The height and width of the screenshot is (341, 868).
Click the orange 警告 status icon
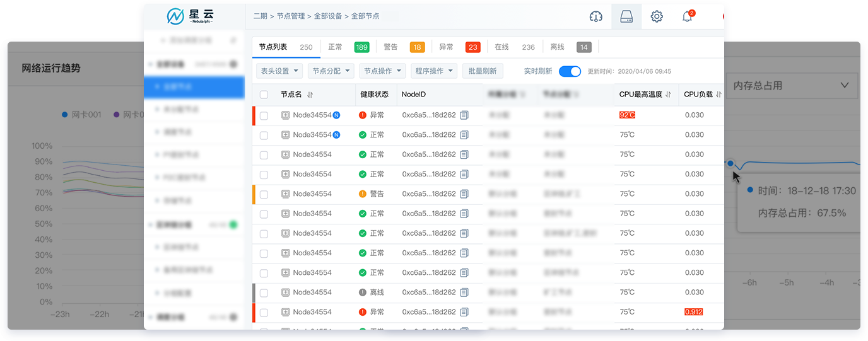362,194
